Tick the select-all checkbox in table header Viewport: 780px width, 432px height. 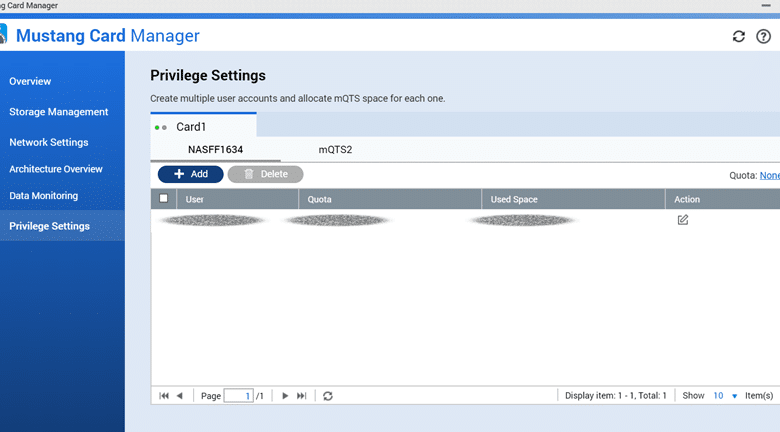[164, 198]
